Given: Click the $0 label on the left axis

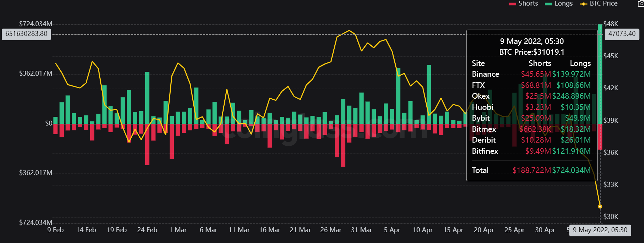Looking at the screenshot, I should [49, 123].
